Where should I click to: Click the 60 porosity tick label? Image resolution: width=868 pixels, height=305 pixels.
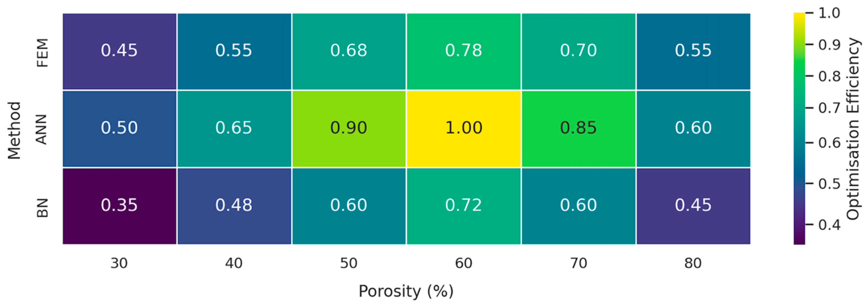tap(463, 263)
